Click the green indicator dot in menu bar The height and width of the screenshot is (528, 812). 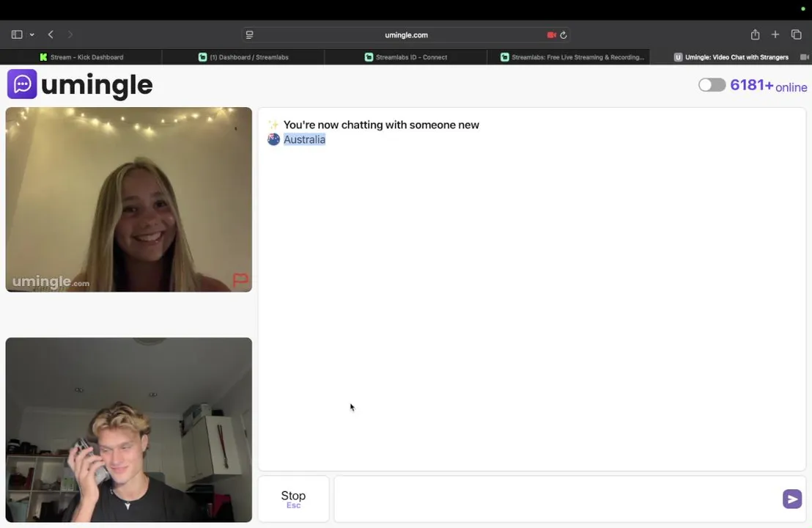coord(803,9)
